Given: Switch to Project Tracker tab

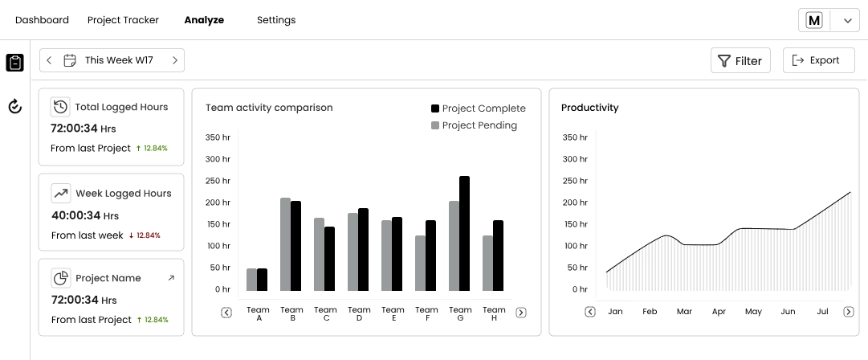Looking at the screenshot, I should pyautogui.click(x=123, y=20).
